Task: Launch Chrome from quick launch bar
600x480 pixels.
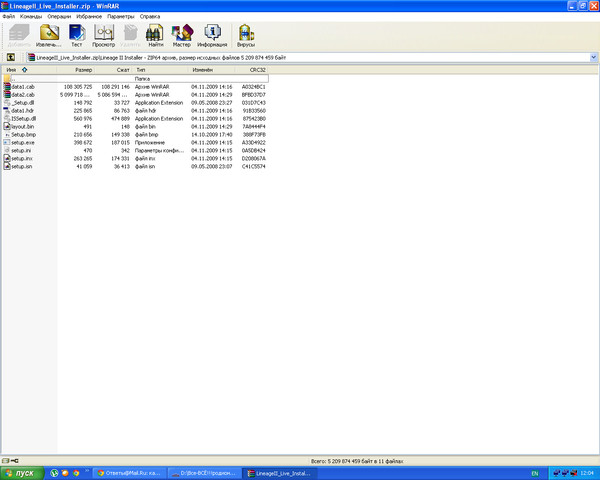Action: tap(77, 473)
